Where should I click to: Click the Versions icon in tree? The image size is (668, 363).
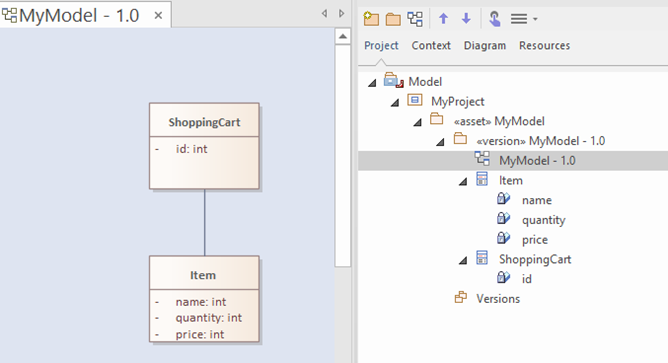tap(461, 297)
